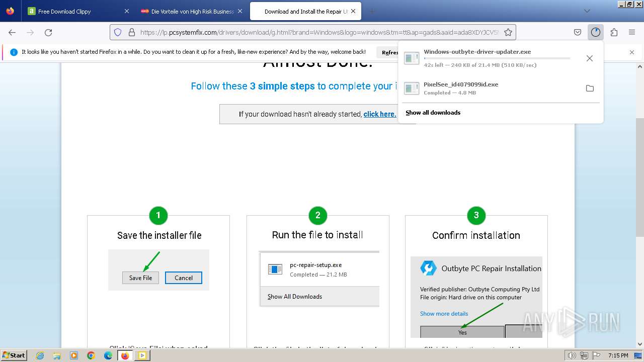Open Firefox application menu
Screen dimensions: 644x362
point(632,32)
